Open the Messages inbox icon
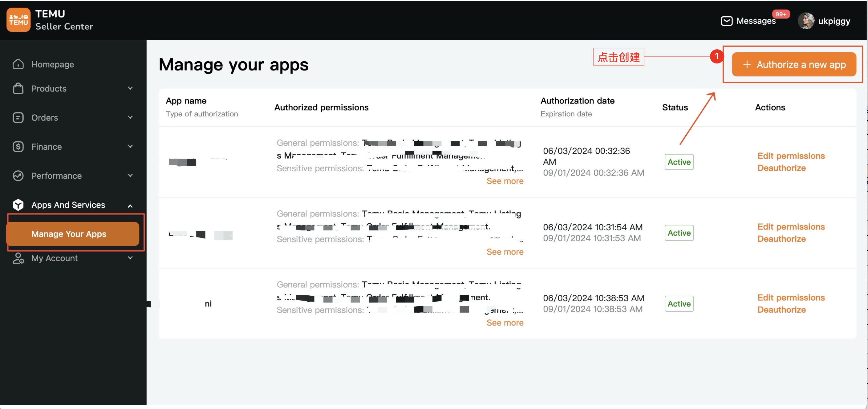 coord(726,20)
